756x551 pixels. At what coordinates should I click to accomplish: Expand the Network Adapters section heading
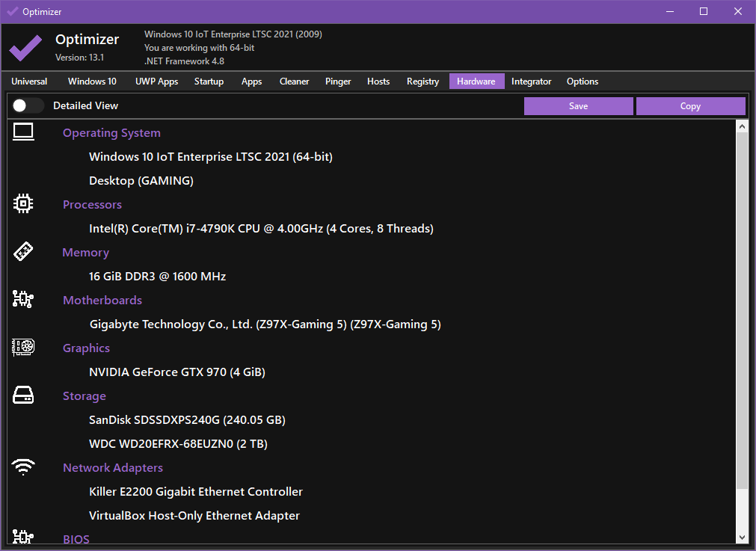pyautogui.click(x=112, y=468)
